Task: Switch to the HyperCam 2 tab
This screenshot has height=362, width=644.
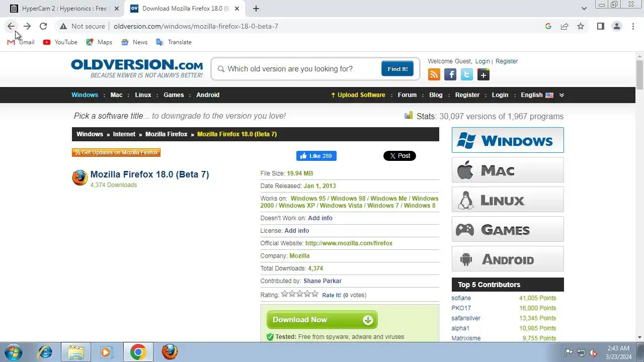Action: click(x=64, y=9)
